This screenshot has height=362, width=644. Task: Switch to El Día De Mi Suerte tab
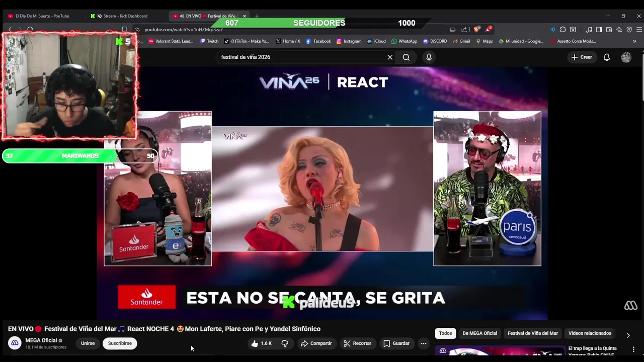coord(42,16)
